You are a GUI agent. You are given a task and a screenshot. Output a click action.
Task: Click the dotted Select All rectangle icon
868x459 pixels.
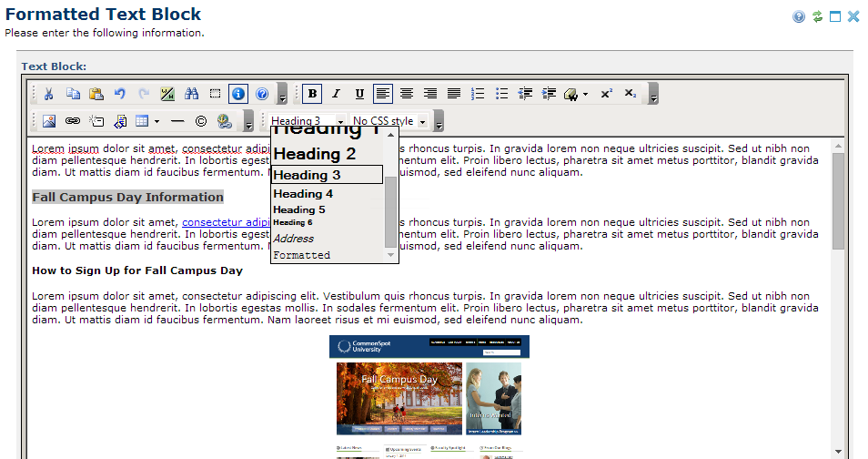tap(215, 94)
